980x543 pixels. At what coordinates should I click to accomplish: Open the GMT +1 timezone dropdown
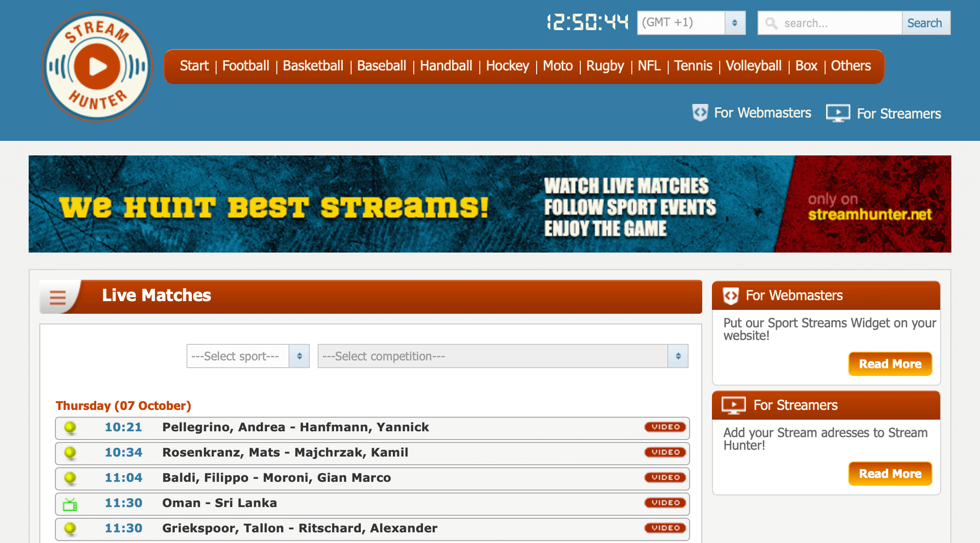tap(691, 23)
